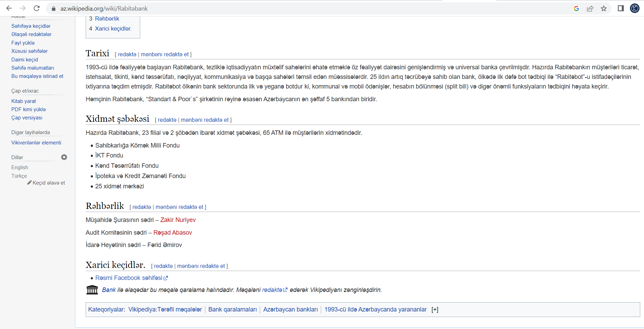The width and height of the screenshot is (644, 329).
Task: Go forward with the browser arrow
Action: (x=23, y=8)
